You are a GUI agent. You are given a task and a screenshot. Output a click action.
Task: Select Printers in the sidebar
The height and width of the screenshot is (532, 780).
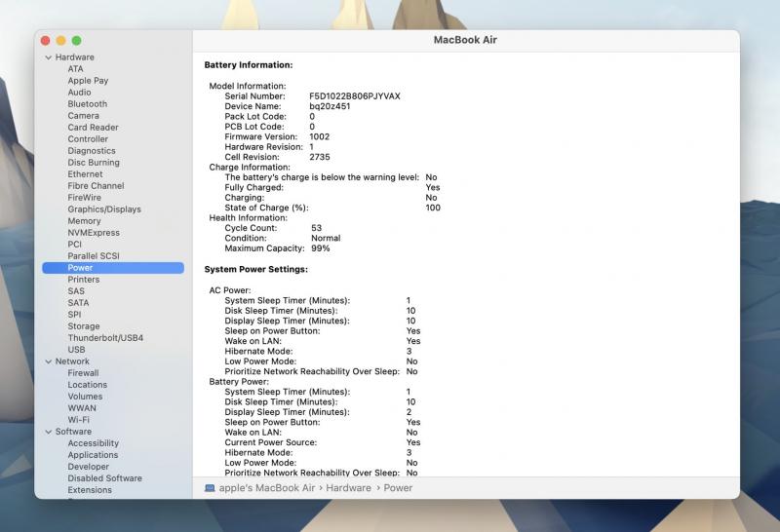(84, 280)
